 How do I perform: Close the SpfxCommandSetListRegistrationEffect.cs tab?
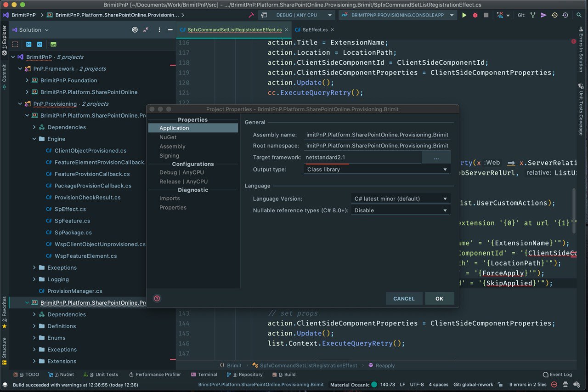click(287, 30)
